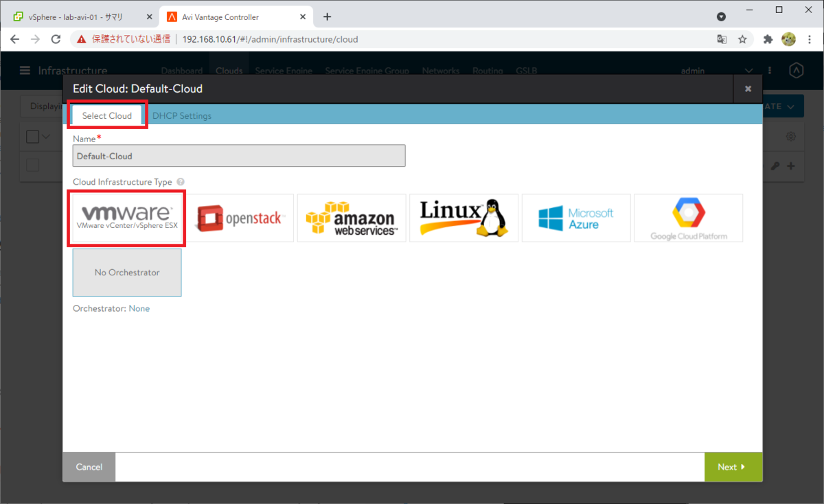Viewport: 824px width, 504px height.
Task: Open the Create dropdown button
Action: coord(783,106)
